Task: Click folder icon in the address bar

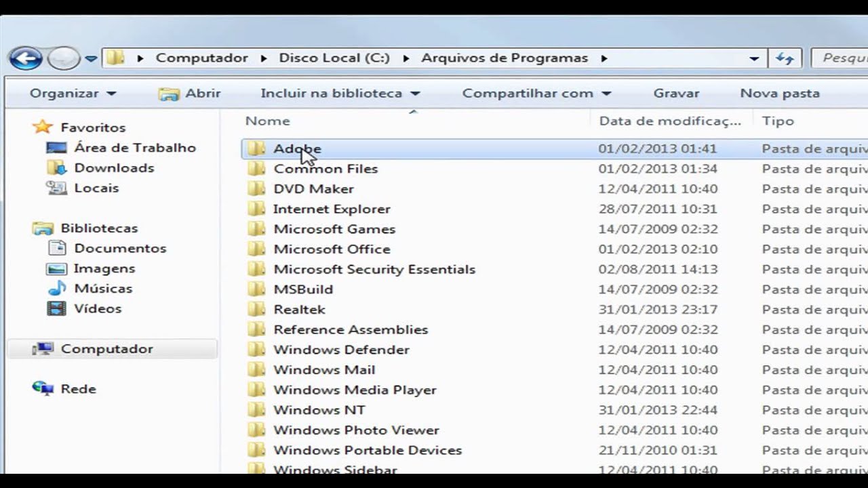Action: pos(116,58)
